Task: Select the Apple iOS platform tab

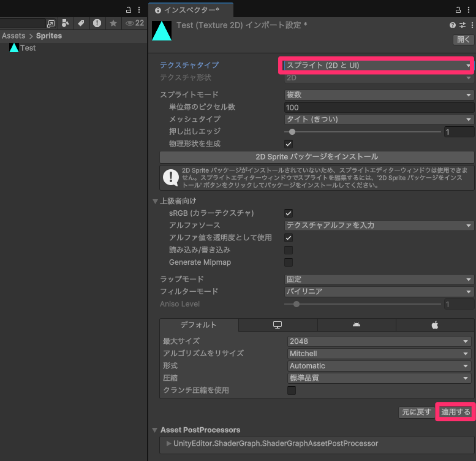Action: click(x=435, y=325)
